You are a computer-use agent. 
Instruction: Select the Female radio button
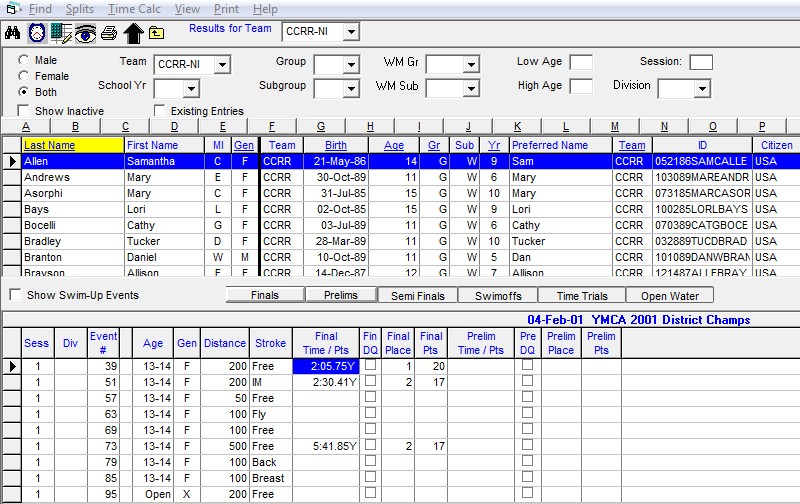pos(24,76)
